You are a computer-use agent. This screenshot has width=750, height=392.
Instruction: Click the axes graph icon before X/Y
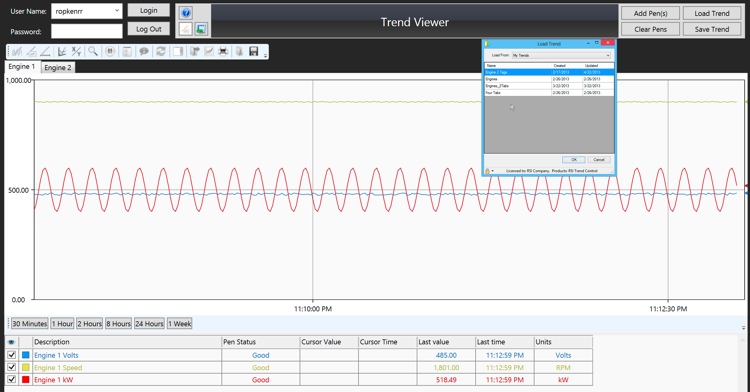pos(62,51)
